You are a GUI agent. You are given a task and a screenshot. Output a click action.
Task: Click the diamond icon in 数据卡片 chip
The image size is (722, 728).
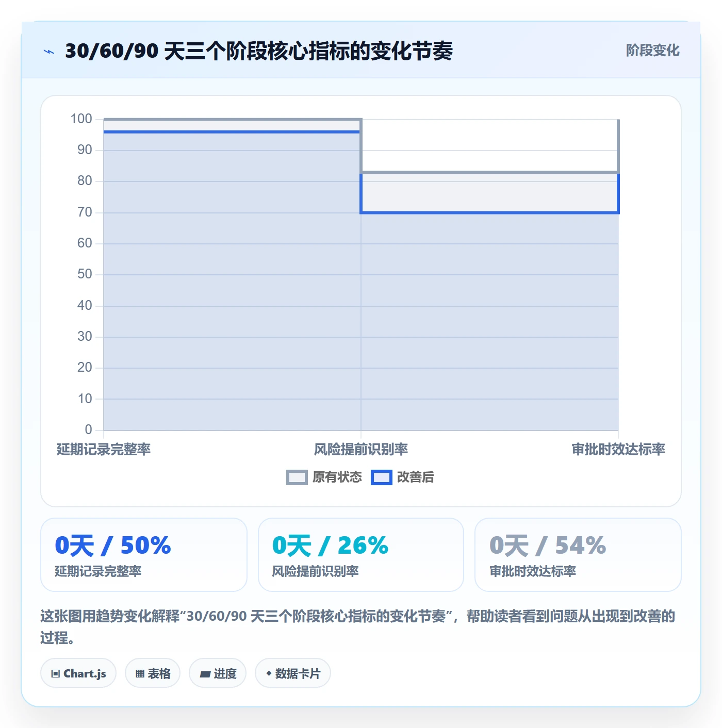coord(268,673)
